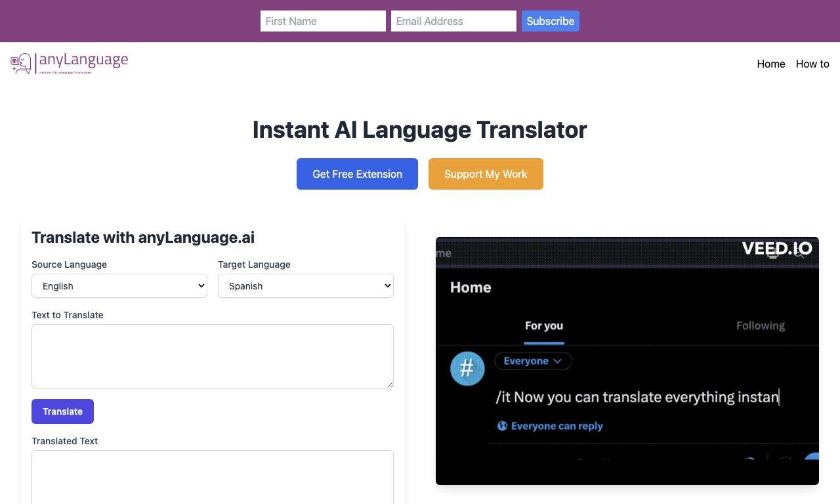
Task: Click the anyLanguage logo
Action: click(69, 64)
